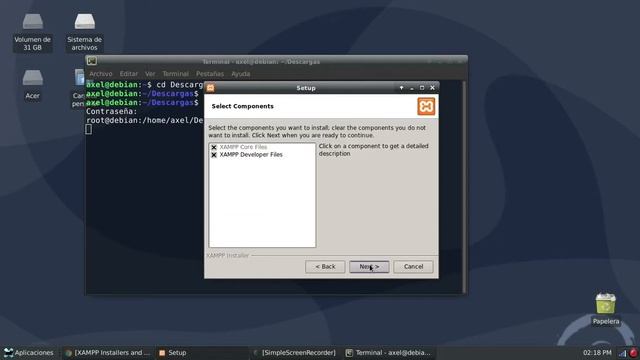Click the 02:18 PM clock
The image size is (640, 360).
[597, 353]
